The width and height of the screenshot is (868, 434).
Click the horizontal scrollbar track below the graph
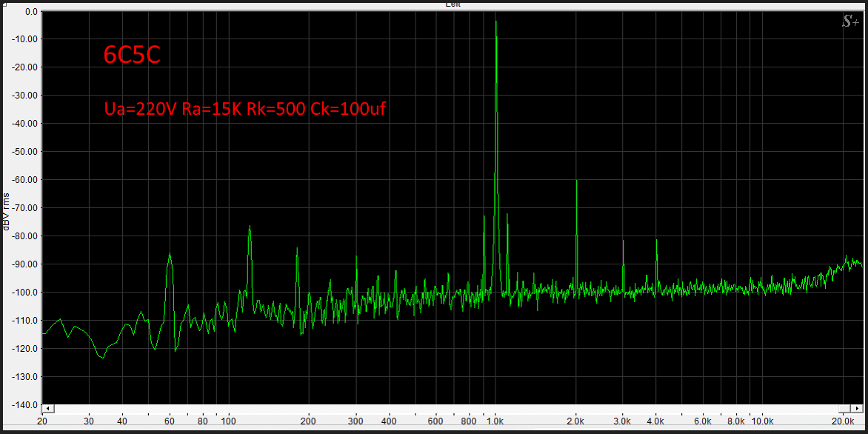453,409
